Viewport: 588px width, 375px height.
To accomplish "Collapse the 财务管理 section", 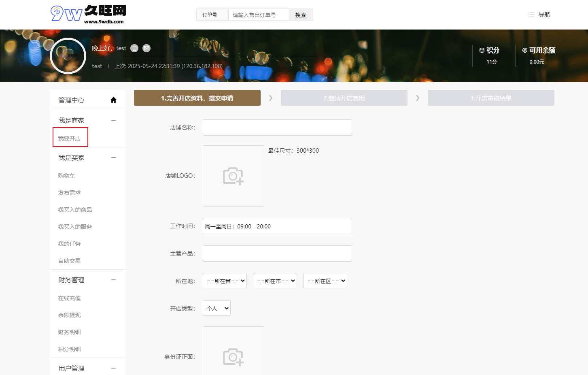I will tap(113, 280).
